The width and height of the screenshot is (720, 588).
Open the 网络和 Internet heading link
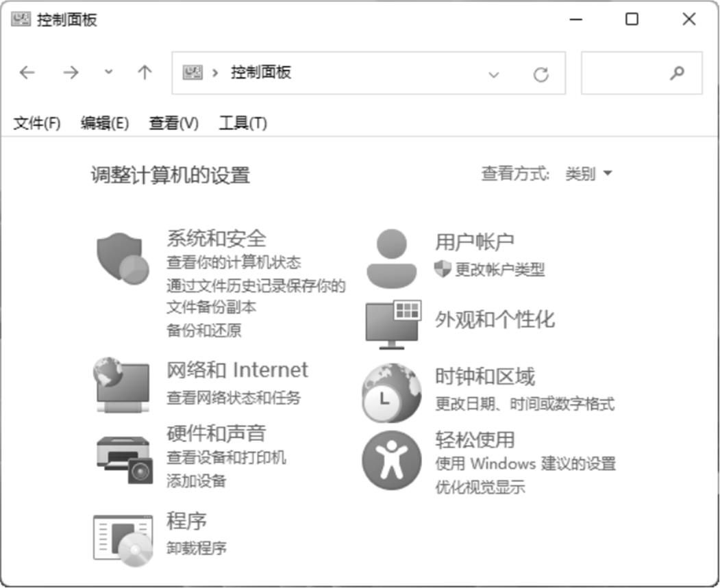click(x=238, y=370)
